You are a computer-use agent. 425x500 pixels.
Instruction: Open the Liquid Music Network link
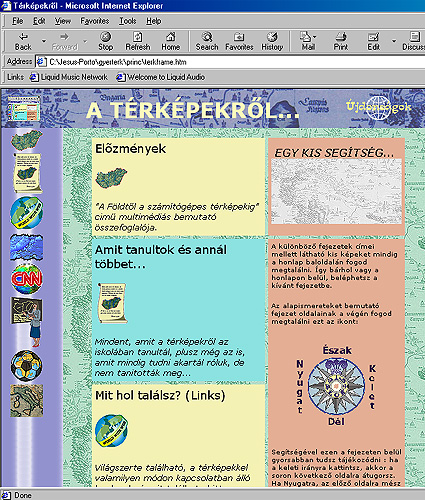pyautogui.click(x=69, y=77)
